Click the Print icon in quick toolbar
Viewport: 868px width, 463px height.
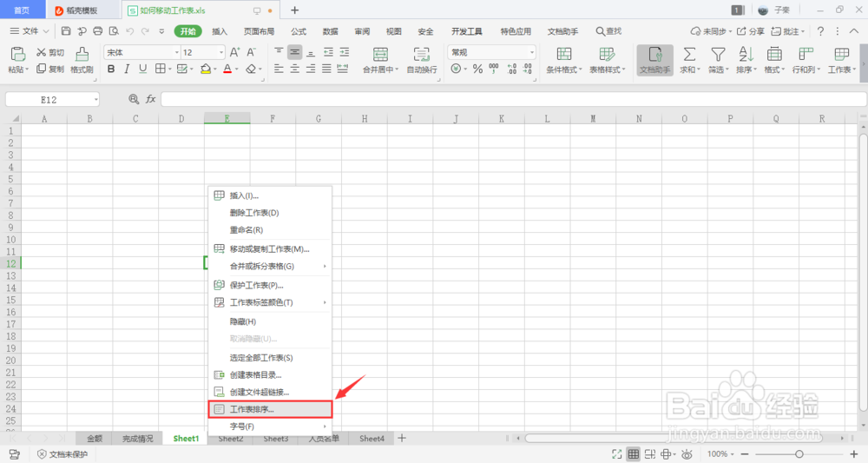point(98,31)
